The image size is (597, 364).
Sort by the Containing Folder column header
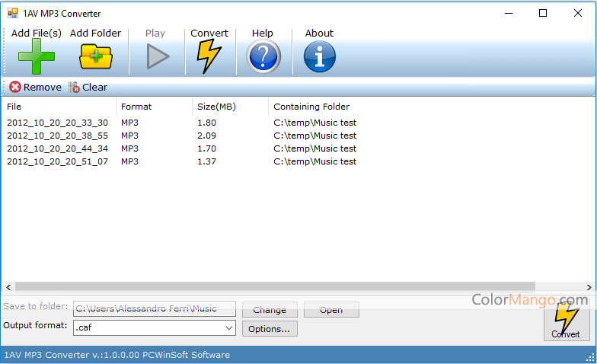point(311,107)
